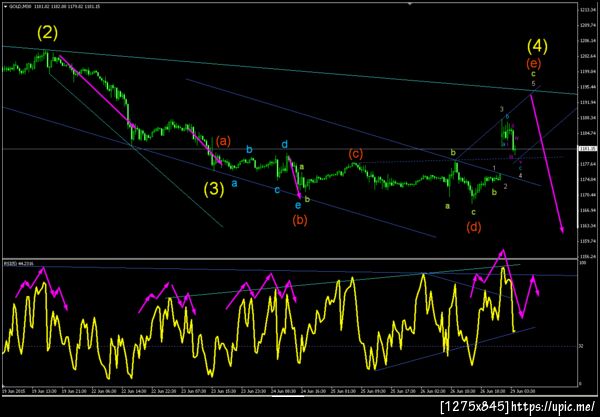The image size is (600, 417).
Task: Select the blue e label above orange (b)
Action: [x=298, y=206]
